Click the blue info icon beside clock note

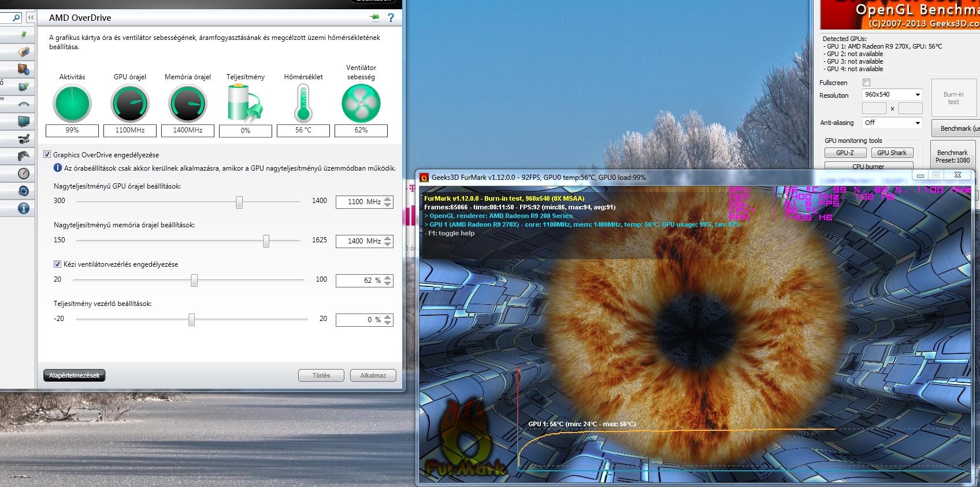pos(58,168)
